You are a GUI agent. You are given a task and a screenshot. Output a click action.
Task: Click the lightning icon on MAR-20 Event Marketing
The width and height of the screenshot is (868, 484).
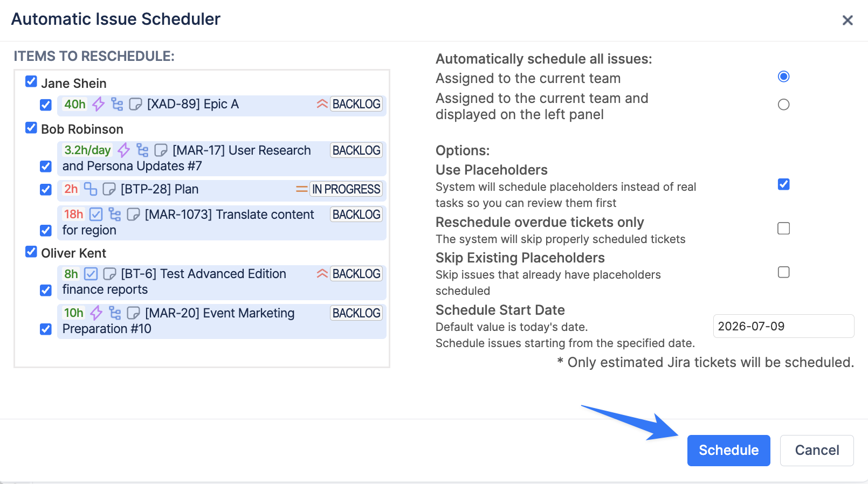tap(96, 313)
